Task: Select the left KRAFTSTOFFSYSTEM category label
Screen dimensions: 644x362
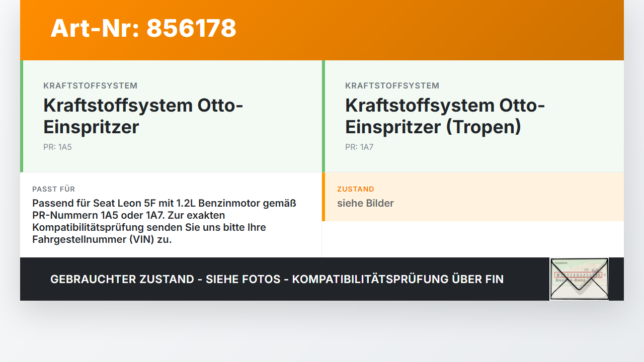Action: pos(91,86)
